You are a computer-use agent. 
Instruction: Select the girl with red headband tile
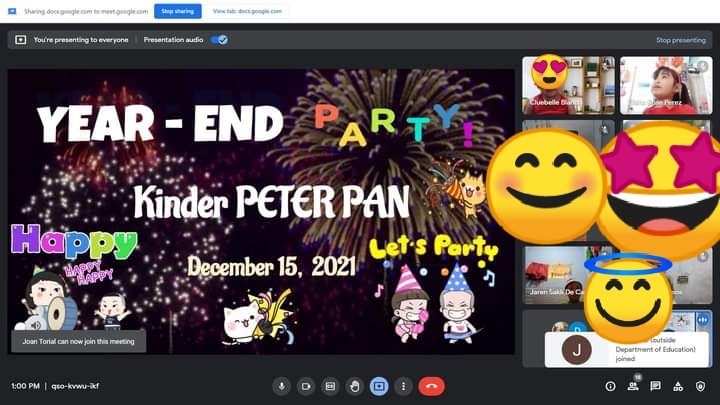666,85
